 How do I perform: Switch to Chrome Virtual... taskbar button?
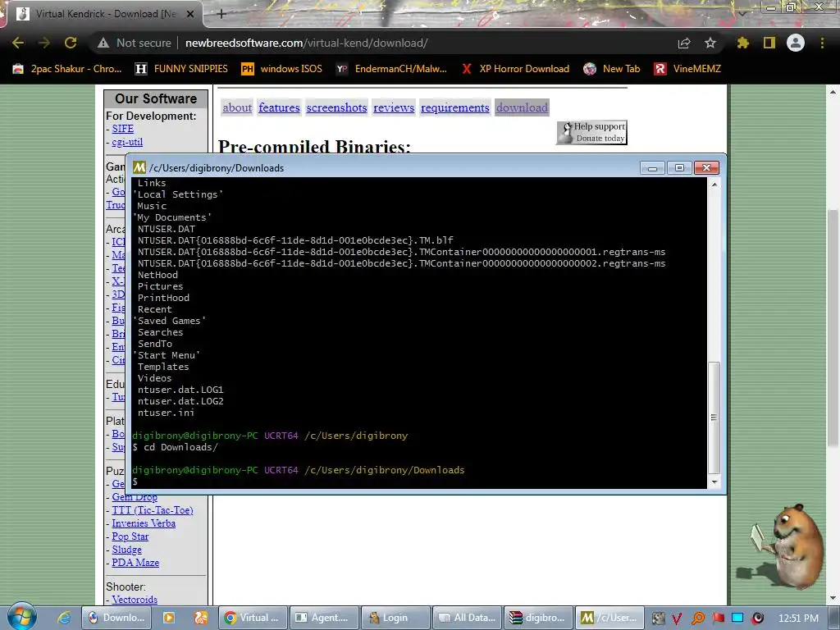(253, 618)
